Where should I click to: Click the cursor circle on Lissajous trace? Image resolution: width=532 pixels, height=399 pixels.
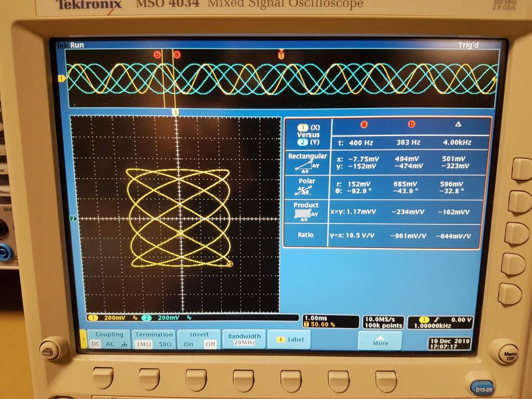pyautogui.click(x=229, y=263)
